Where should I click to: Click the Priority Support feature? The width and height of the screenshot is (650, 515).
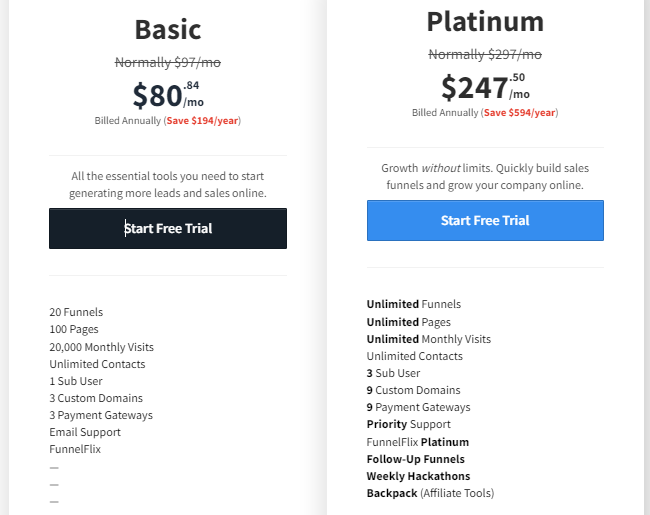point(409,424)
